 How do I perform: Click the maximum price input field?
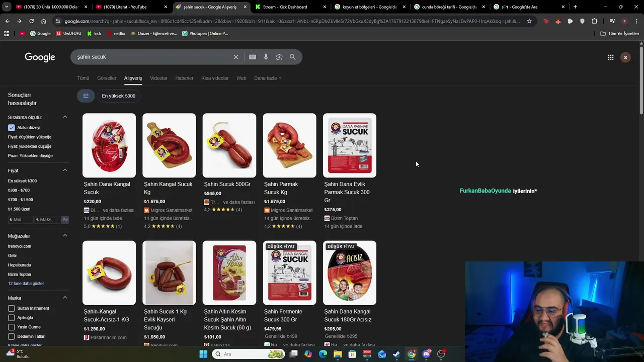tap(47, 220)
